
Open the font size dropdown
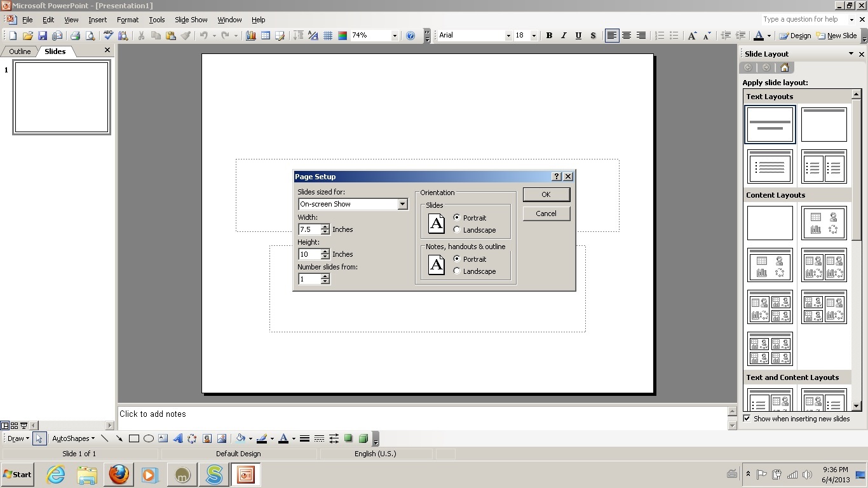534,36
